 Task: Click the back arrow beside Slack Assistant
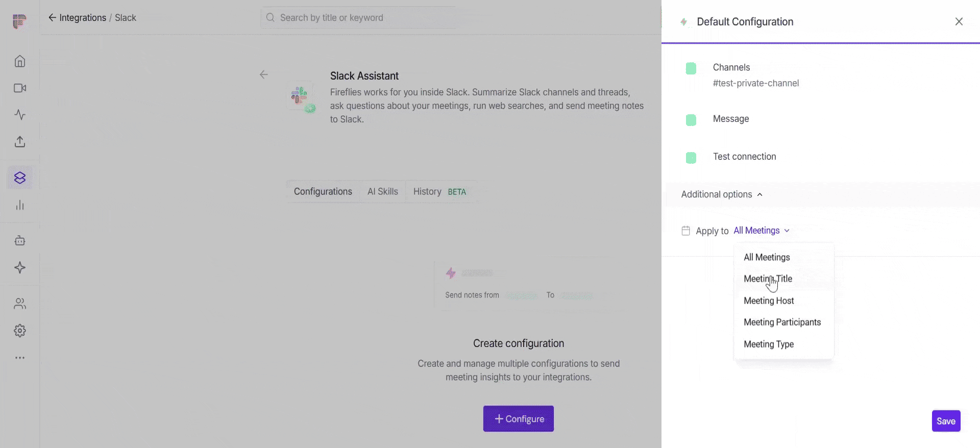point(263,74)
